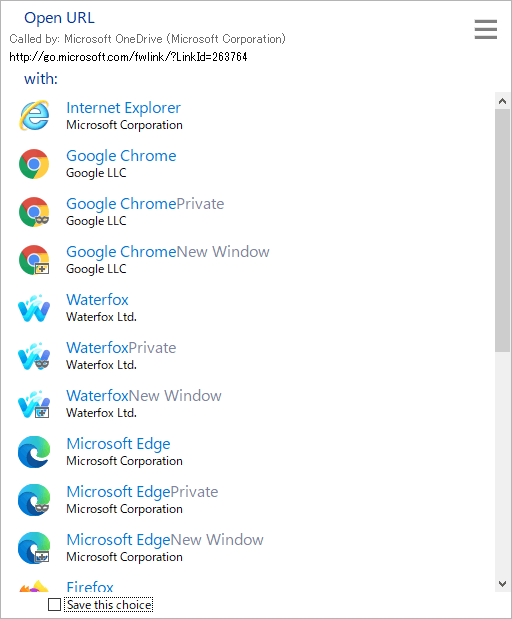Pick the Waterfox browser icon

[x=34, y=308]
